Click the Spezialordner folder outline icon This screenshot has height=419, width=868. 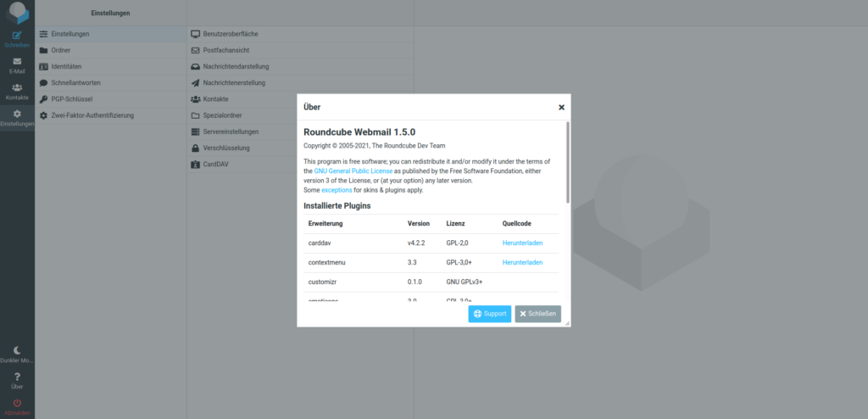[195, 116]
